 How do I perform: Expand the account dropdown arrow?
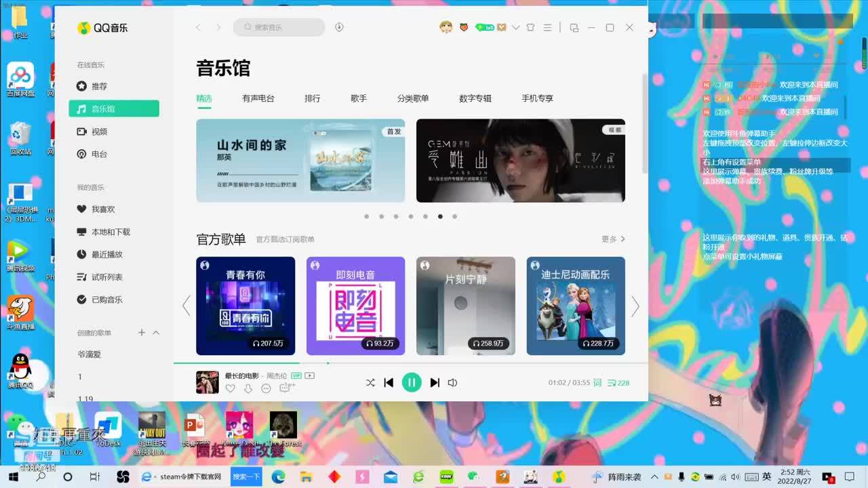515,27
